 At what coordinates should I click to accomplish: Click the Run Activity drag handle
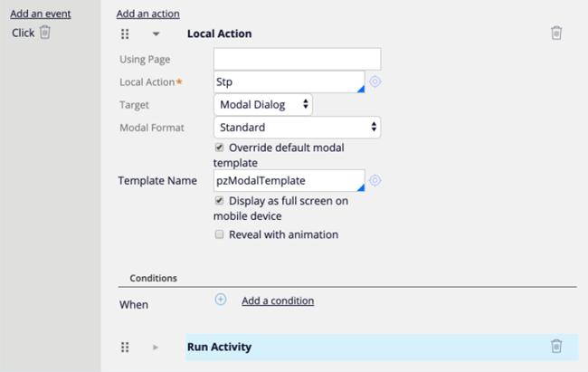point(125,347)
